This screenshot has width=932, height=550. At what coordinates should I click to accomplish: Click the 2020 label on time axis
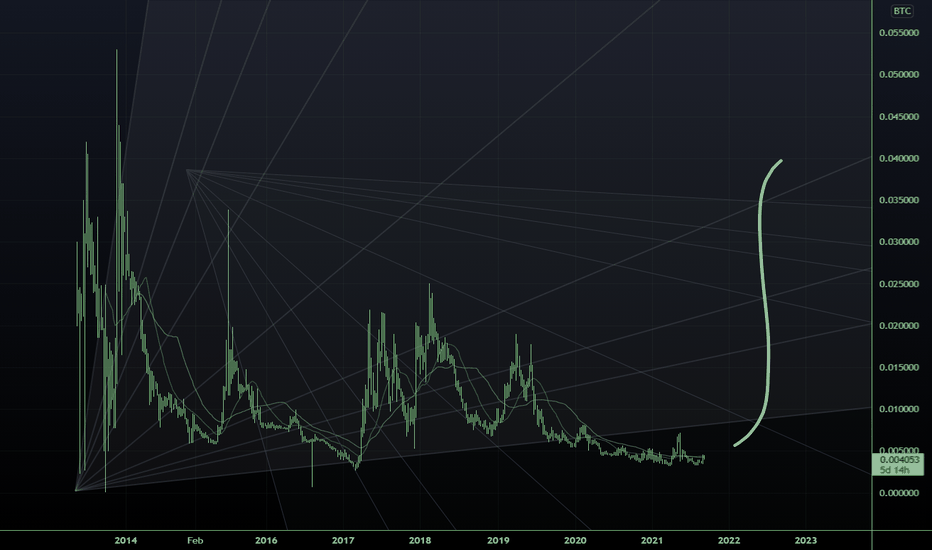tap(575, 540)
